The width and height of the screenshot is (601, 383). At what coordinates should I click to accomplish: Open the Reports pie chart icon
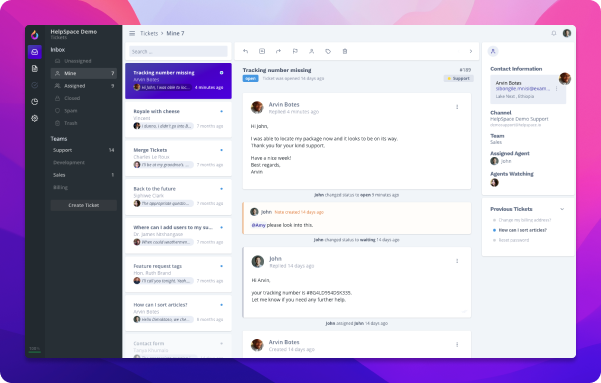(x=34, y=102)
